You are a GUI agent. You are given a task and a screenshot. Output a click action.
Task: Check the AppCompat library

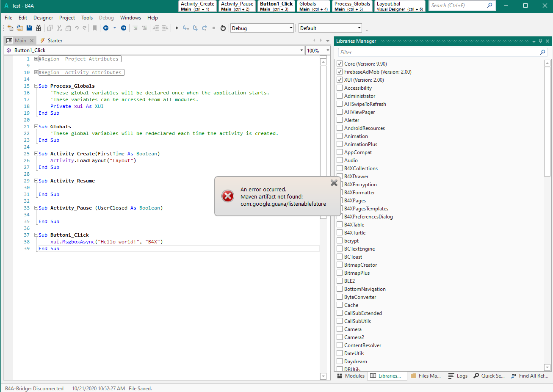tap(340, 152)
